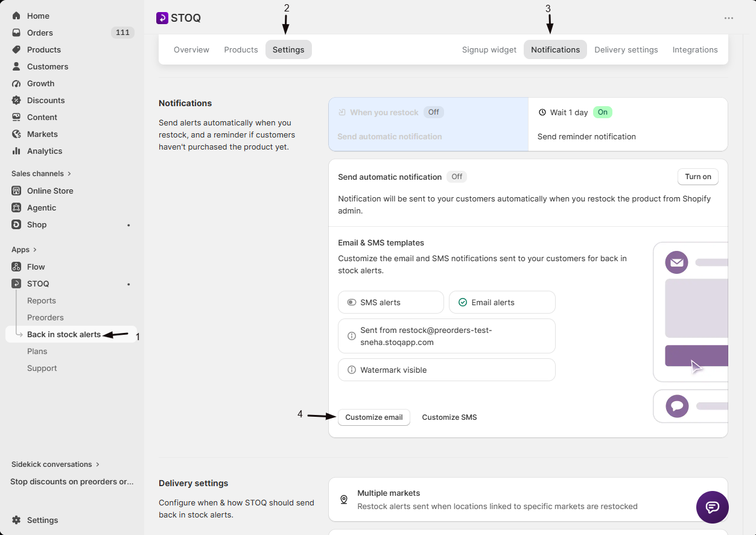Select the Notifications tab
Screen dimensions: 756x535
[556, 49]
